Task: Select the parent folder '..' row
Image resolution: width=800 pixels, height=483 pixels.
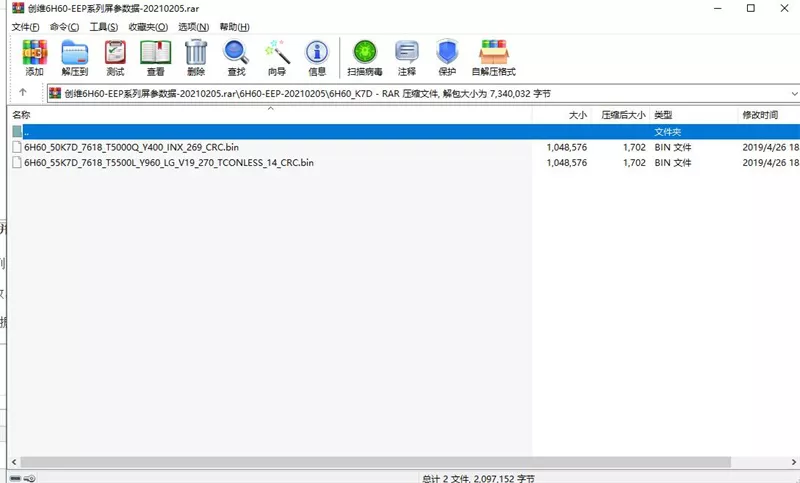Action: click(406, 132)
